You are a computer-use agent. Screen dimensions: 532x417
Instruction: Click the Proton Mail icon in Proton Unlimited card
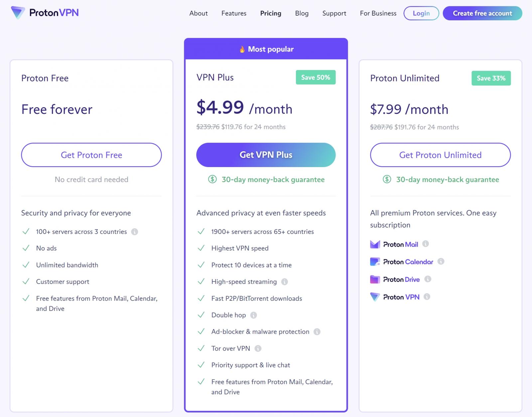(375, 244)
